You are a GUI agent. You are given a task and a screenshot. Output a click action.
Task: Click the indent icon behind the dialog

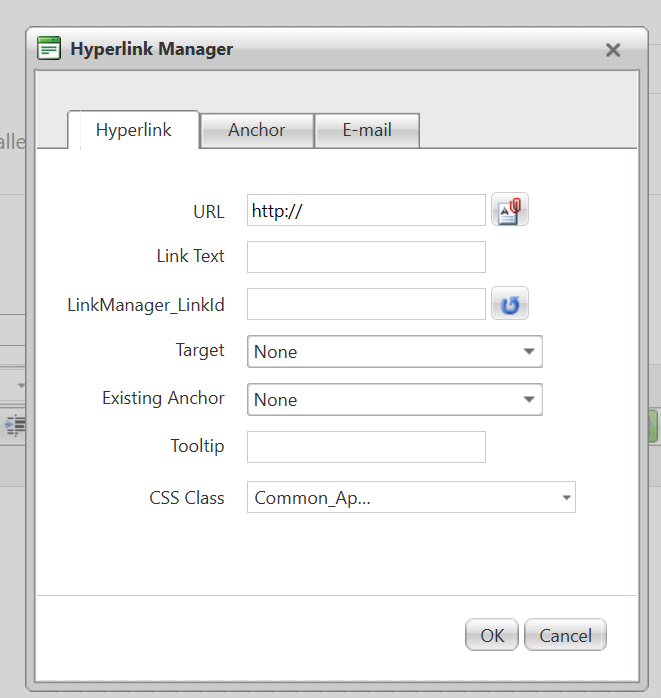[x=15, y=424]
